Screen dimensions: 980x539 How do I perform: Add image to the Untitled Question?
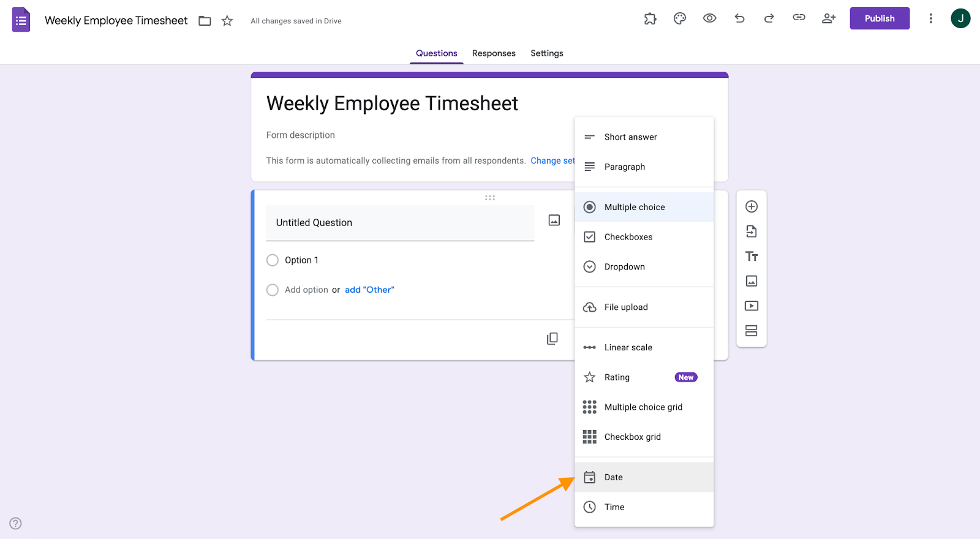(x=554, y=221)
